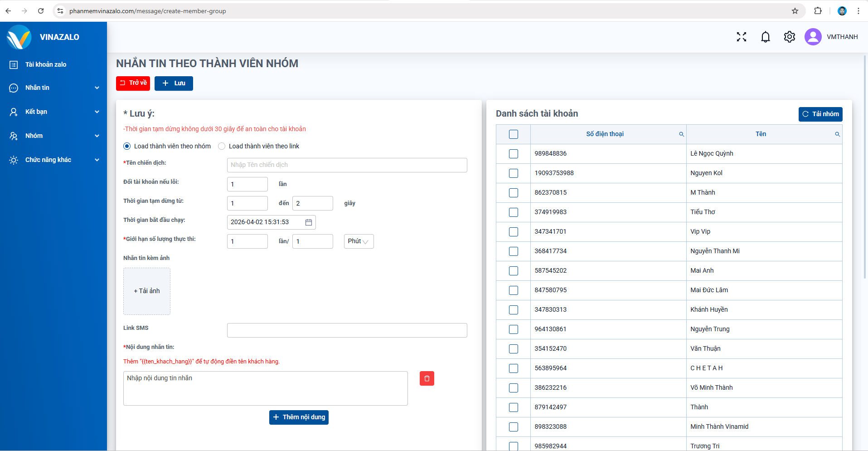Tick checkbox for Mai Đức Lâm row

(x=513, y=290)
